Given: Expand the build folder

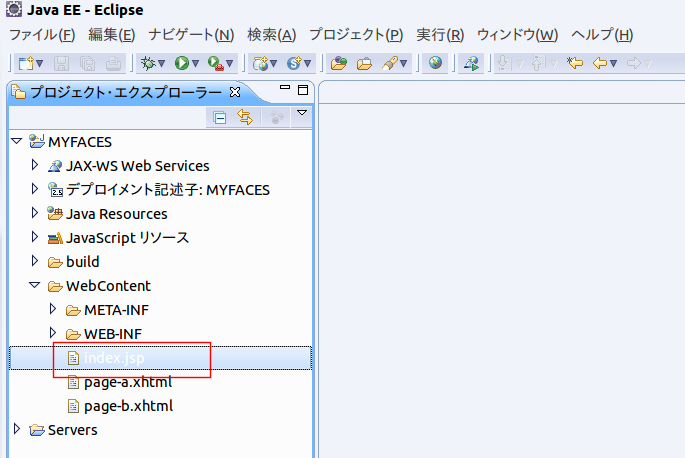Looking at the screenshot, I should click(x=35, y=261).
